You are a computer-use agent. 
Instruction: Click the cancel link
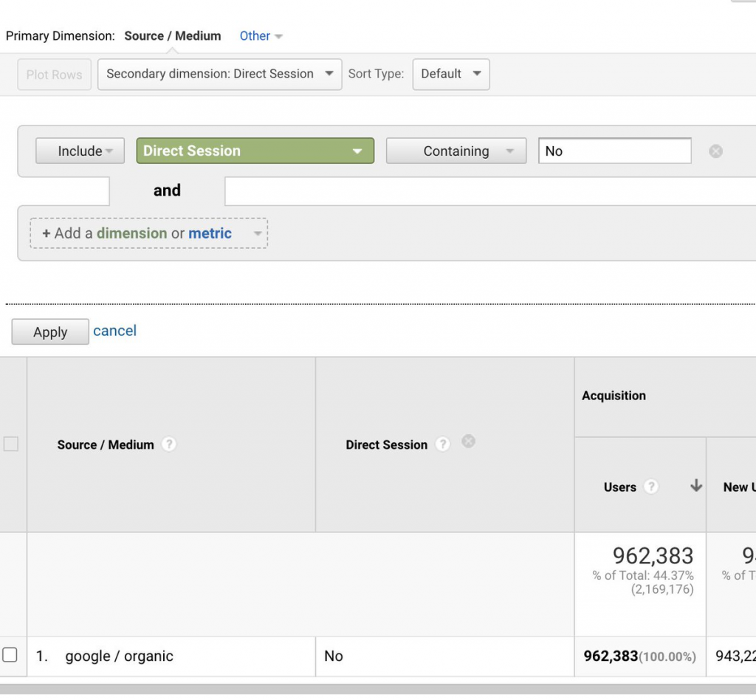(x=114, y=331)
